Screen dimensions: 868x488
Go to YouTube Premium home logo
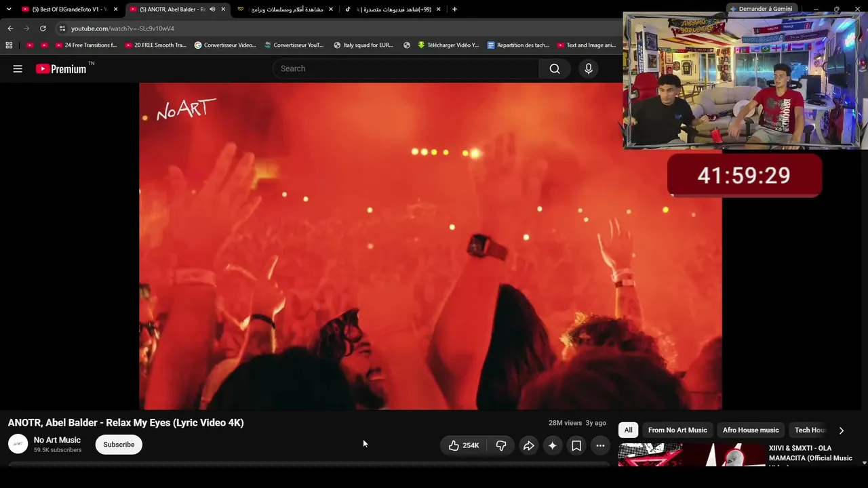[61, 68]
